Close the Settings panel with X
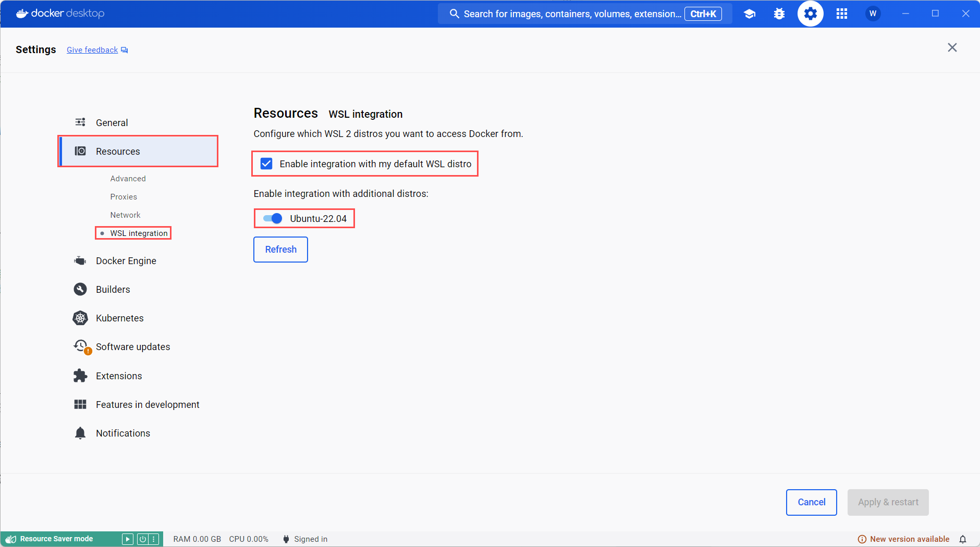This screenshot has width=980, height=547. tap(952, 47)
